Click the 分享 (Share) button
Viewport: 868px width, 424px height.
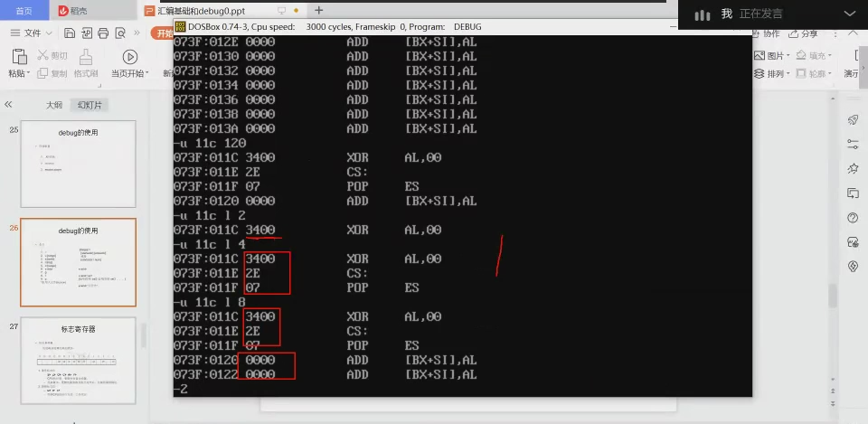click(x=803, y=33)
